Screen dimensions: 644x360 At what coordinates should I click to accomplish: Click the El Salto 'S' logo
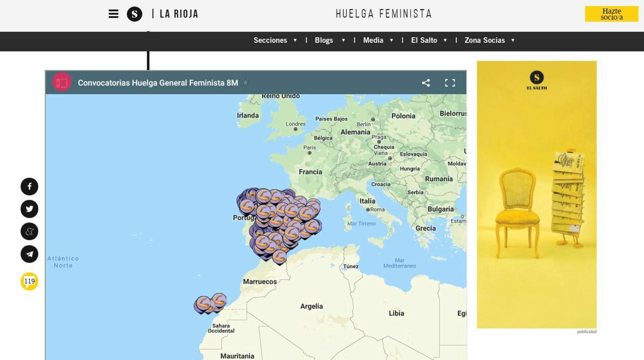point(135,14)
